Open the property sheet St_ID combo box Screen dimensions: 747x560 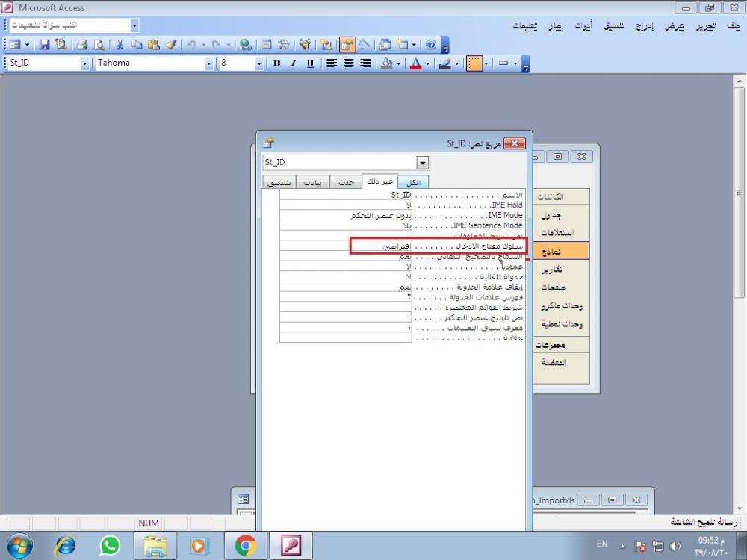point(346,162)
